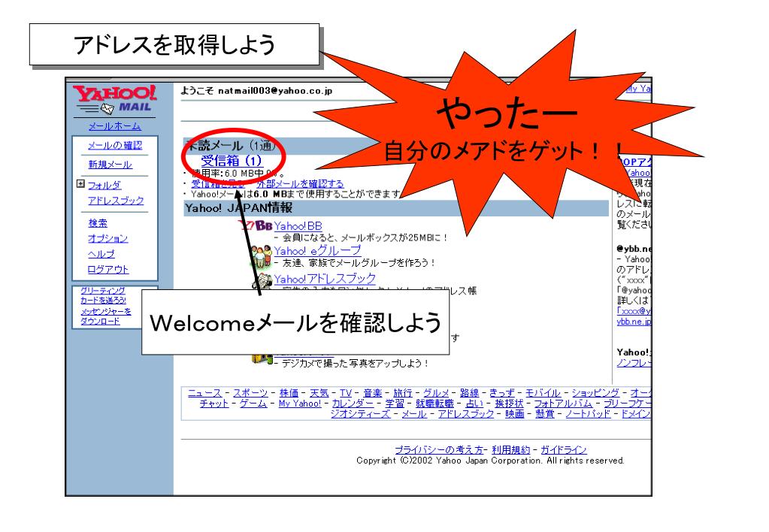
Task: Open カレンダー in the footer directory
Action: tap(353, 403)
